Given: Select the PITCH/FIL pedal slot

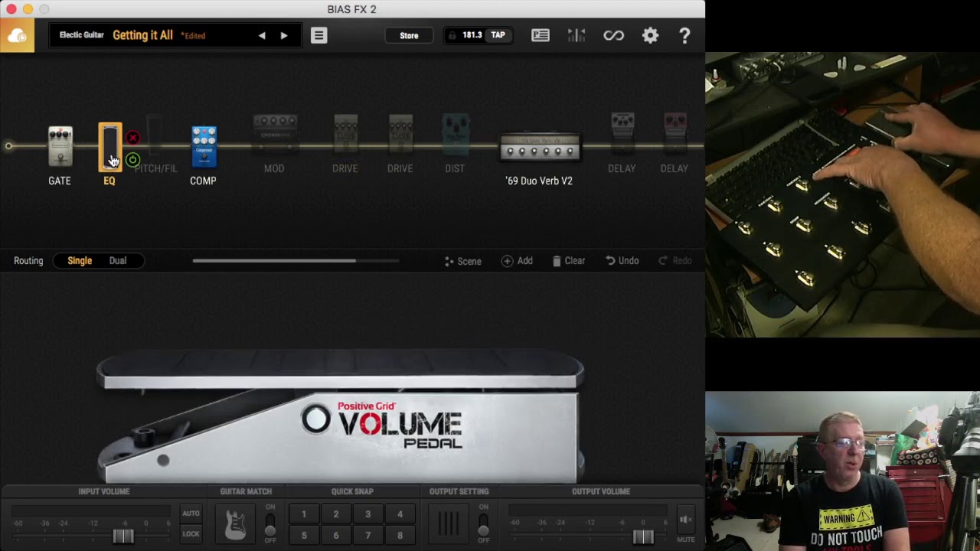Looking at the screenshot, I should tap(155, 138).
